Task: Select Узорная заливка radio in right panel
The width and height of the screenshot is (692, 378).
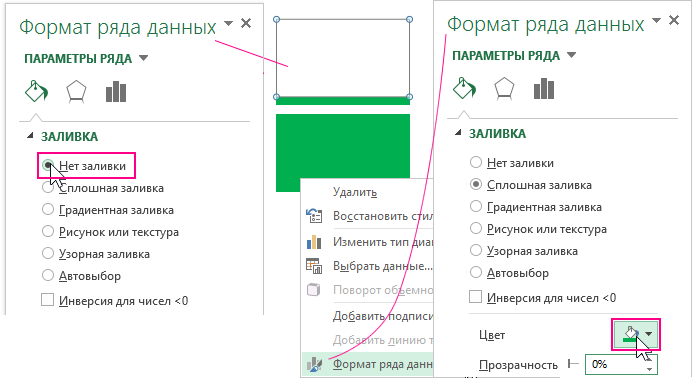Action: 476,250
